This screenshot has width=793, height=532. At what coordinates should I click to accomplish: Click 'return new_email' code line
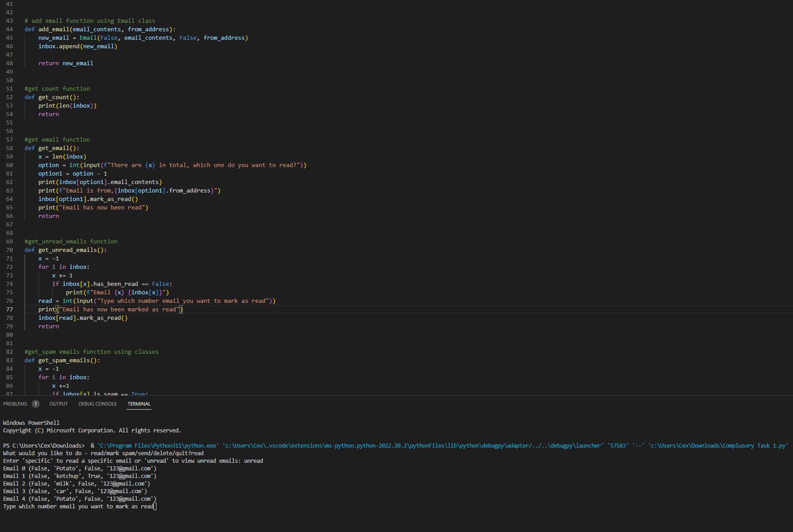point(66,63)
